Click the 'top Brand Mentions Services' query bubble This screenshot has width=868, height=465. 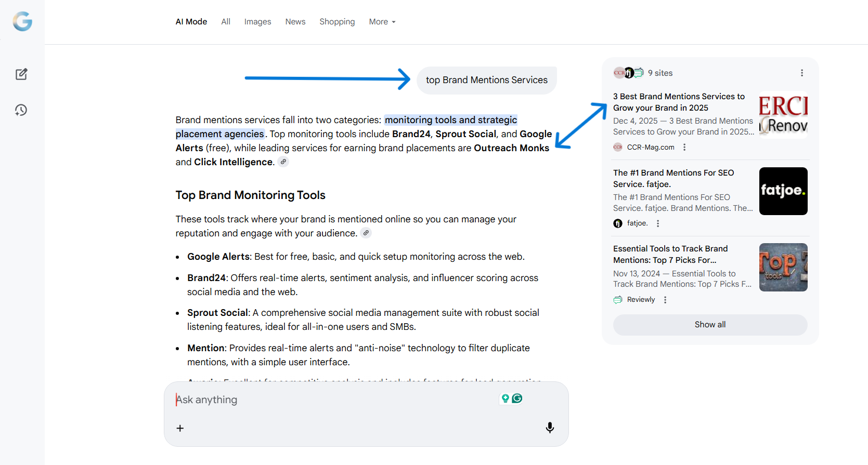point(487,80)
